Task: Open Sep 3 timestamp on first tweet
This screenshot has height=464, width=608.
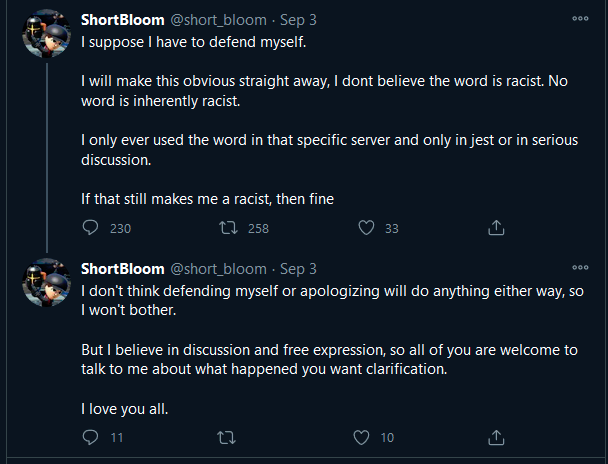Action: [x=298, y=20]
